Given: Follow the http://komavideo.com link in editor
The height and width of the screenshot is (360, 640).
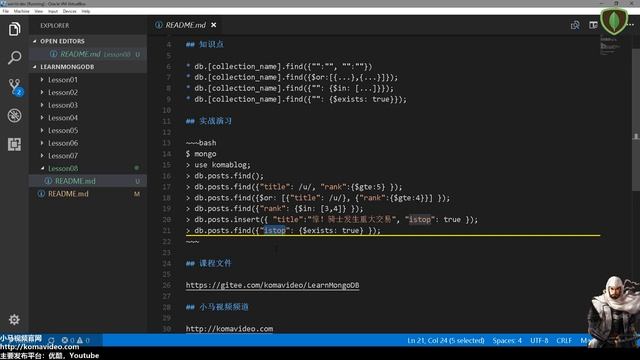Looking at the screenshot, I should pyautogui.click(x=229, y=329).
